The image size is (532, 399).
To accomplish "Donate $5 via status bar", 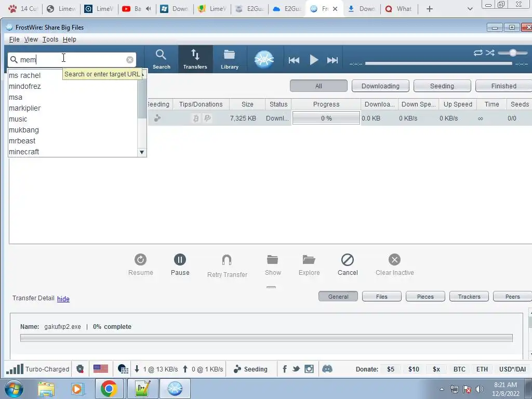I will 391,369.
